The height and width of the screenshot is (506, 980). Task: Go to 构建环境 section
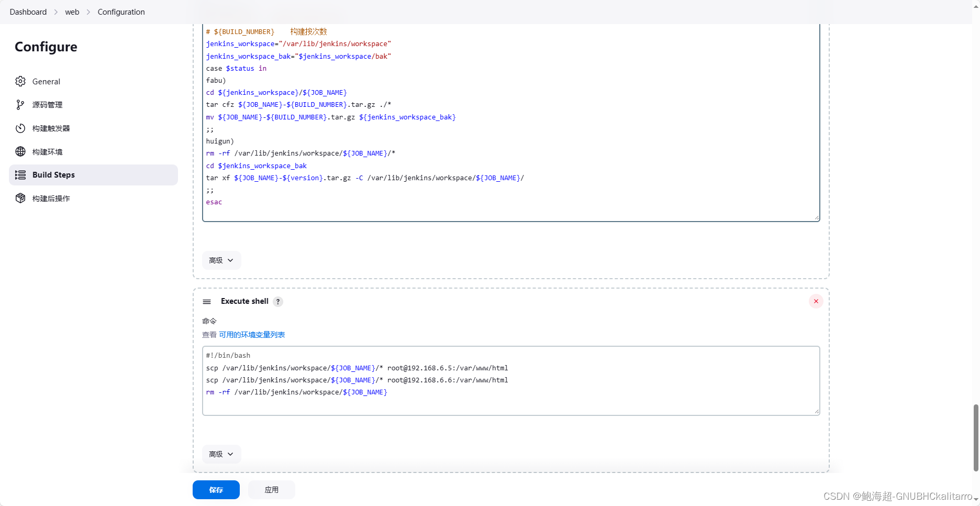[x=93, y=151]
